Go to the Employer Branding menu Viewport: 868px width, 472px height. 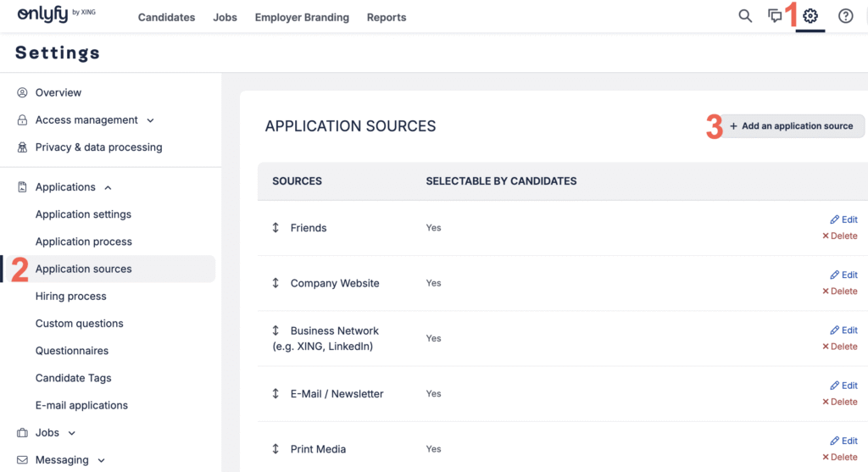point(302,17)
